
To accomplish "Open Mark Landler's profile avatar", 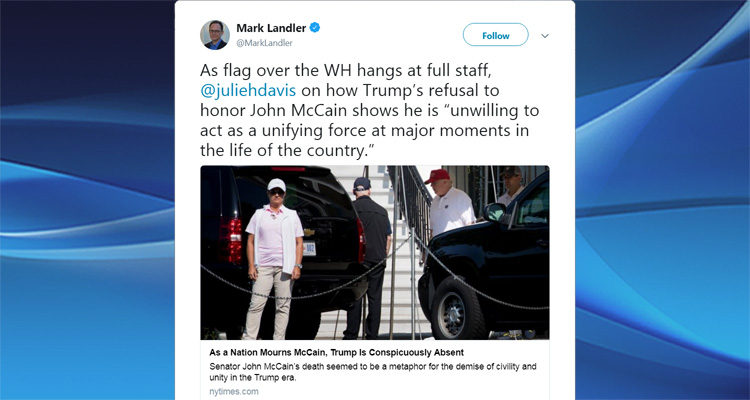I will point(215,35).
